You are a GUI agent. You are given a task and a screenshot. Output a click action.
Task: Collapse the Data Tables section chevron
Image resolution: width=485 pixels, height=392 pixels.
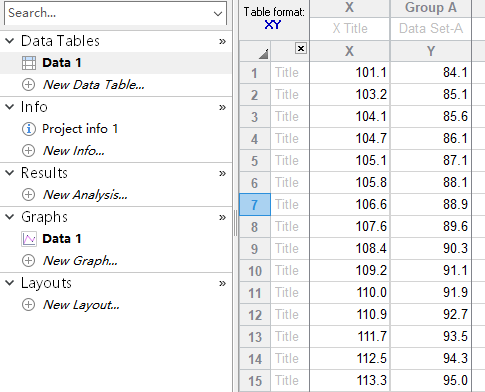click(10, 41)
